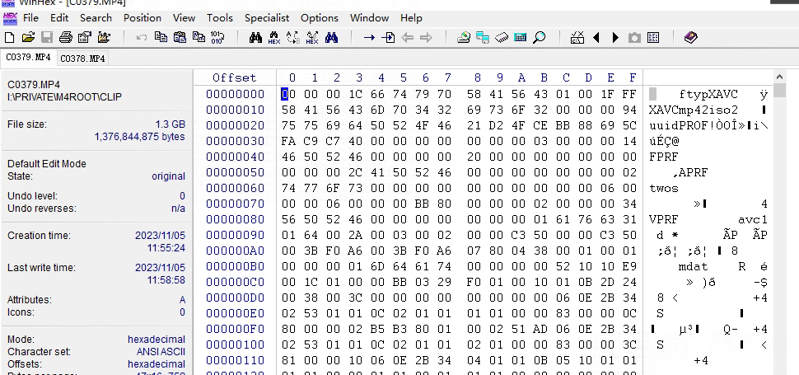Image resolution: width=799 pixels, height=375 pixels.
Task: Open the Search menu
Action: pos(96,18)
